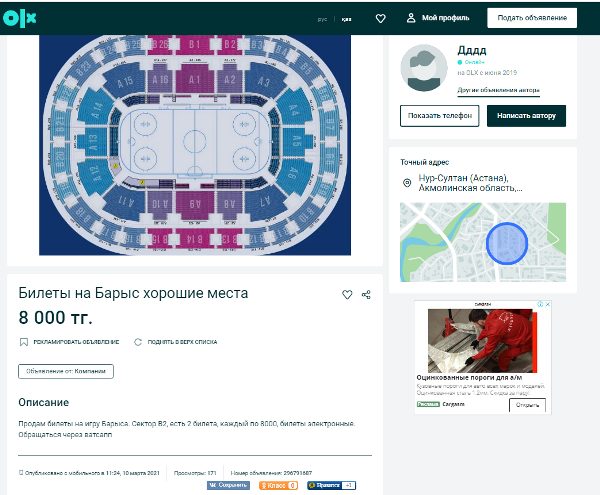This screenshot has width=600, height=495.
Task: Share the listing via share icon
Action: coord(366,294)
